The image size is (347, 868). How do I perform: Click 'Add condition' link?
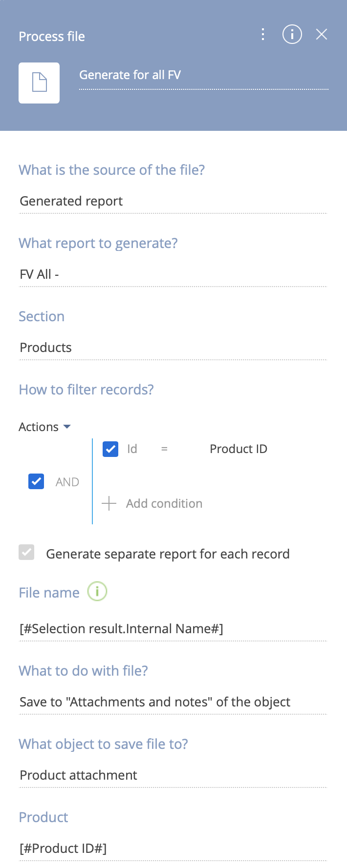pyautogui.click(x=164, y=503)
